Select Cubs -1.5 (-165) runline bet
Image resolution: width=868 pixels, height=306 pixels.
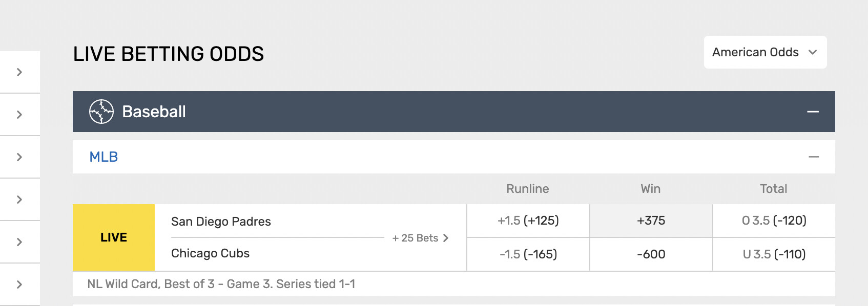click(x=528, y=254)
